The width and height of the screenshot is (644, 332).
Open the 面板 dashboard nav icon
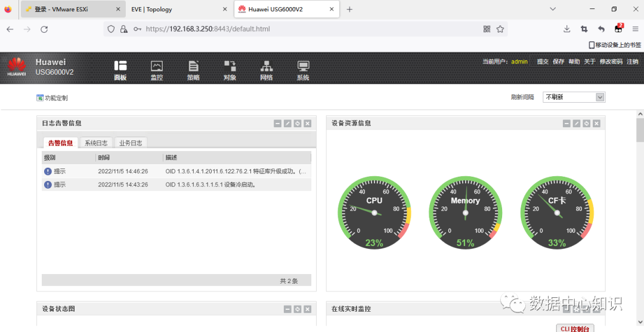tap(120, 70)
